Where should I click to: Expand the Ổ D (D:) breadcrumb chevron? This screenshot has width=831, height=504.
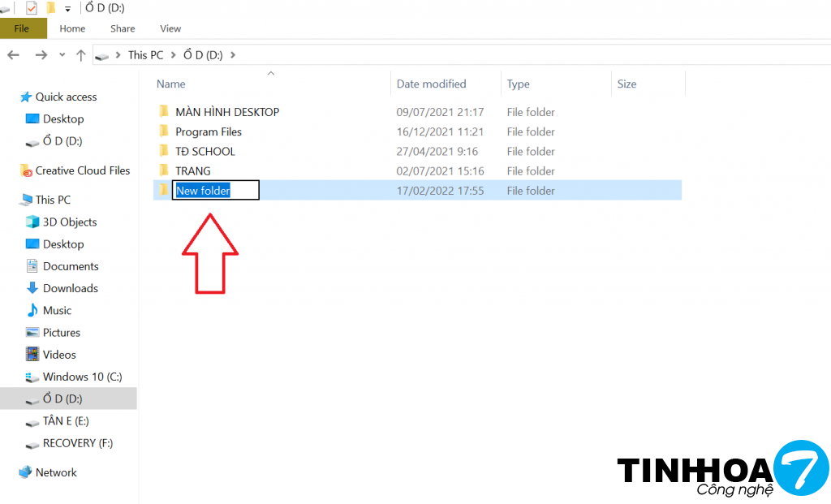(x=233, y=55)
